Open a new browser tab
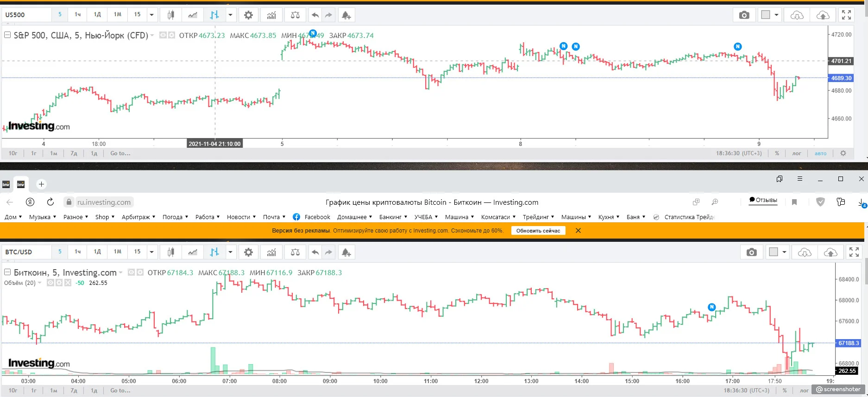 pyautogui.click(x=41, y=184)
